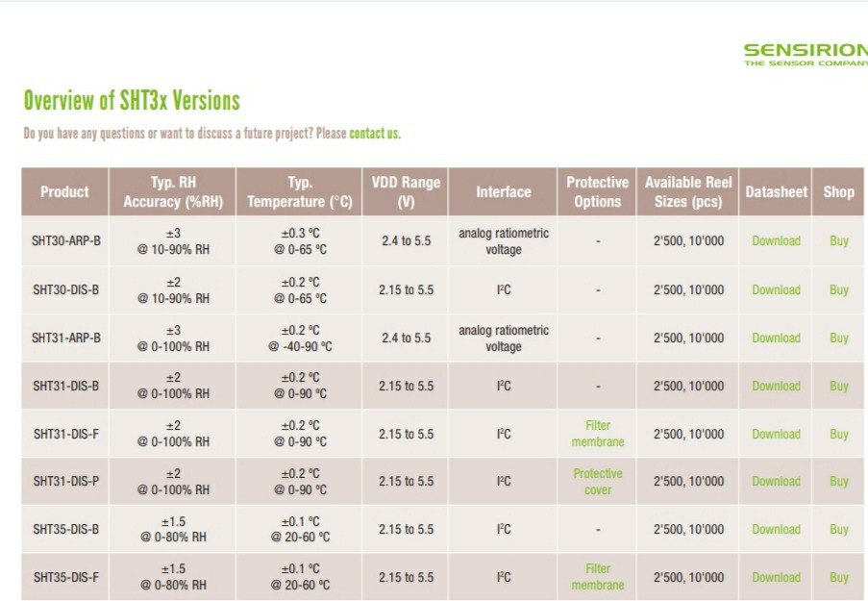
Task: Select the SHT30-DIS-B product name
Action: [x=66, y=289]
